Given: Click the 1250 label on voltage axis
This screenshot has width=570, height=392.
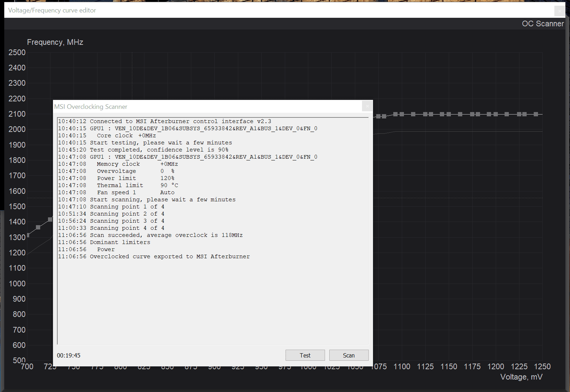Looking at the screenshot, I should 542,366.
